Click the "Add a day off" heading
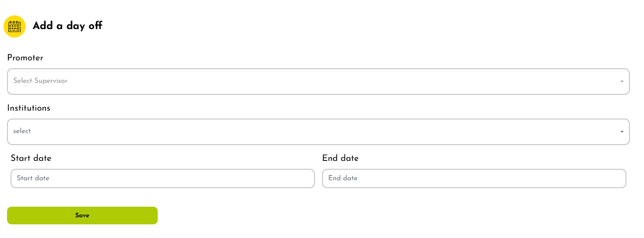This screenshot has height=238, width=644. [67, 26]
